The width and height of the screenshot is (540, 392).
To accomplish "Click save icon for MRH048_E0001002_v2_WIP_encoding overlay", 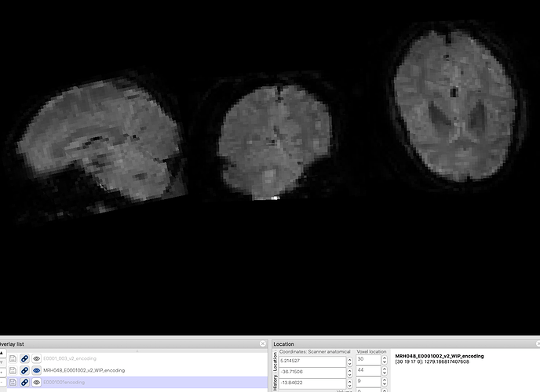I will [x=13, y=370].
